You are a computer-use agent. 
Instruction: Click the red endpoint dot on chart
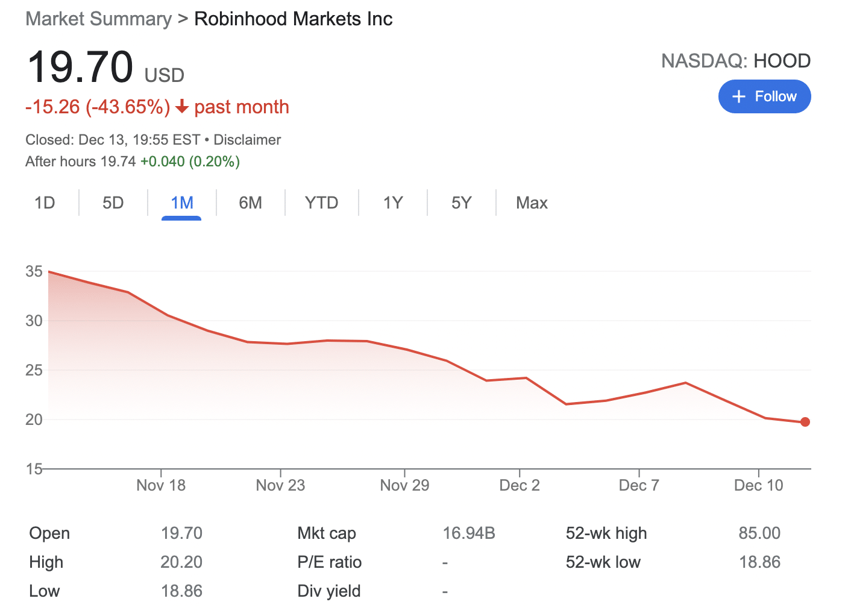[x=805, y=422]
